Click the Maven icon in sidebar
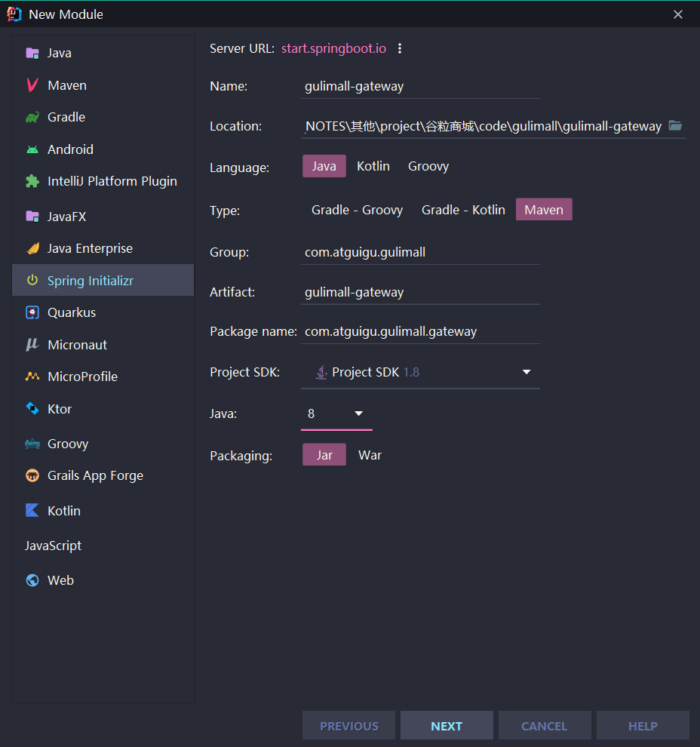Image resolution: width=700 pixels, height=747 pixels. pos(32,85)
